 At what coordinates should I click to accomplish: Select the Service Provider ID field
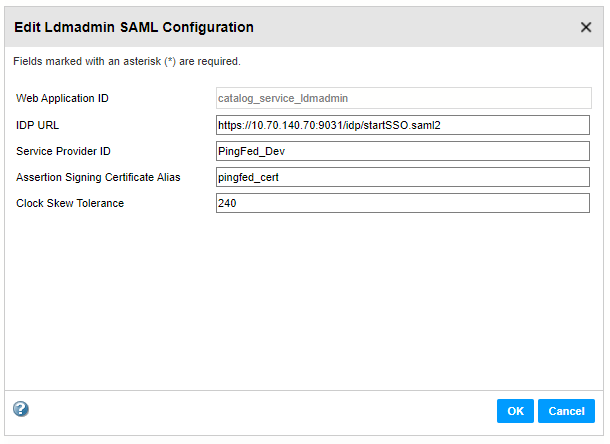coord(403,151)
